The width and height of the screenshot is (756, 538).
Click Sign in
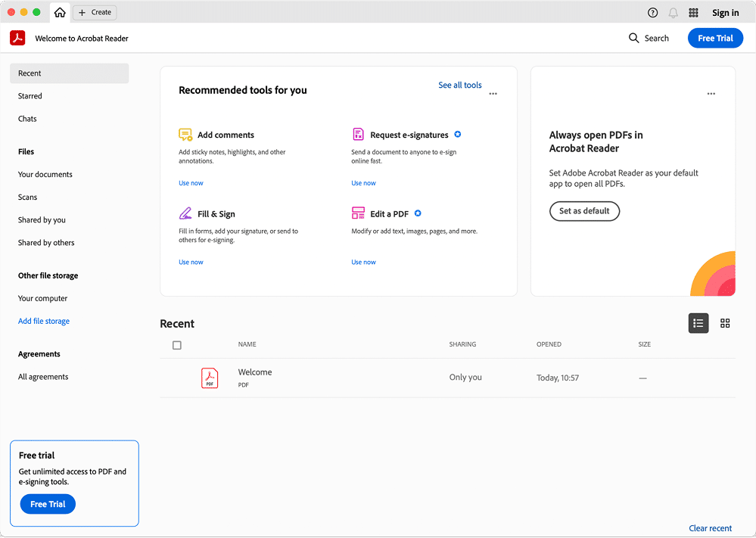pos(725,13)
